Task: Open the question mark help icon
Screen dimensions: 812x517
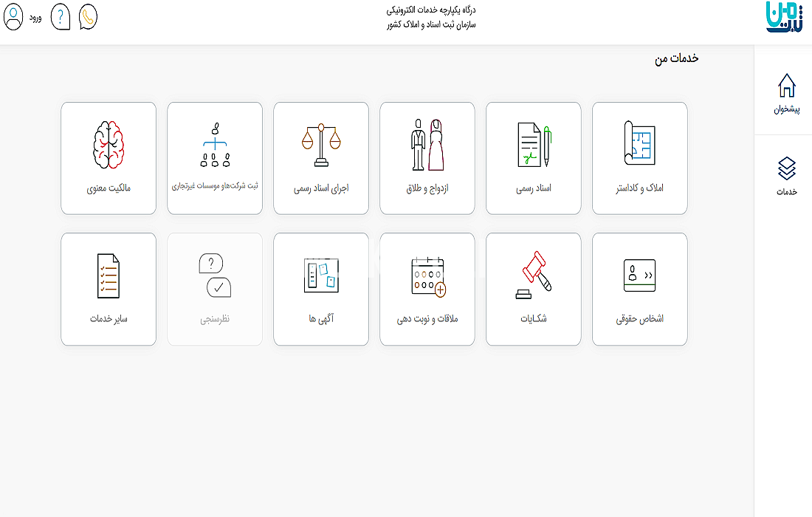Action: pos(60,17)
